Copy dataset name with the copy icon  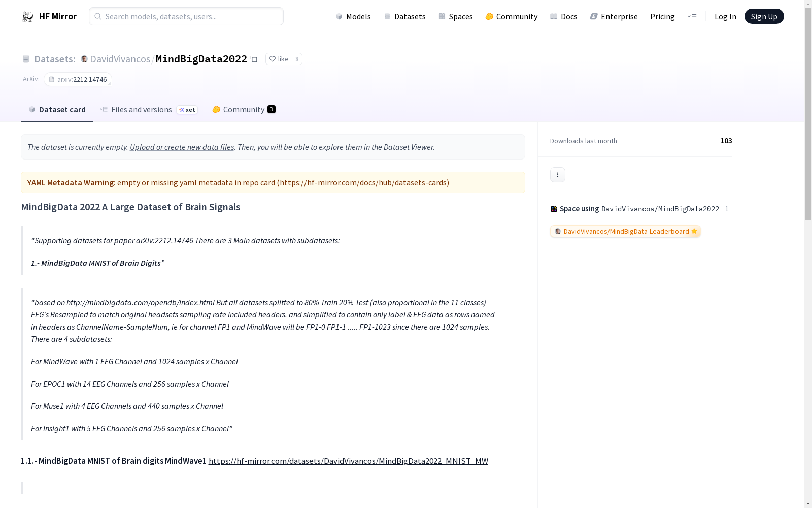254,59
